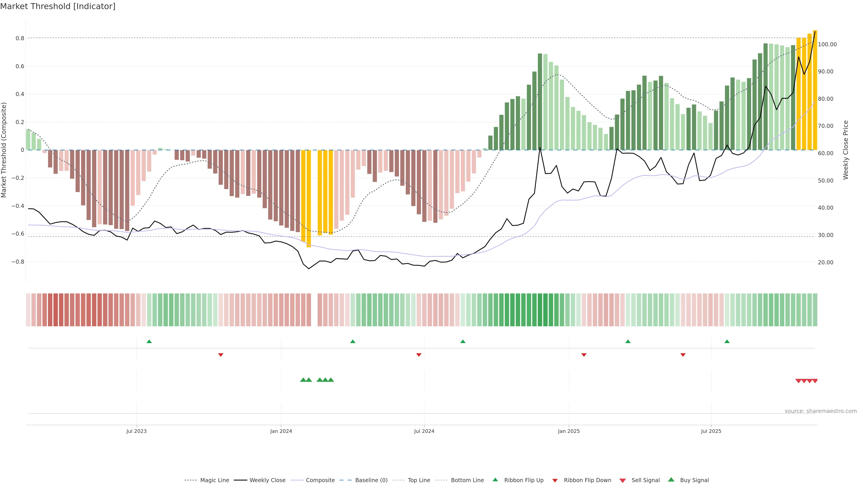This screenshot has height=488, width=868.
Task: Click the red Ribbon Flip Down marker just before Jul 2024
Action: 419,355
